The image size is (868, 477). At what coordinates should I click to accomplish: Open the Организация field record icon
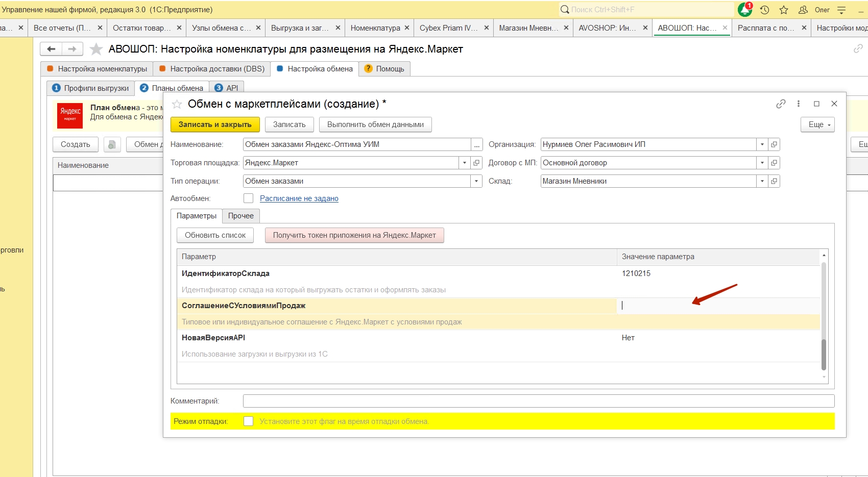click(774, 144)
